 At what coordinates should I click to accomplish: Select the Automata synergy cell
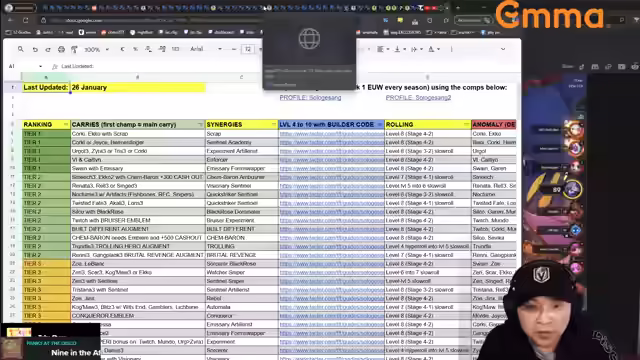pos(242,307)
